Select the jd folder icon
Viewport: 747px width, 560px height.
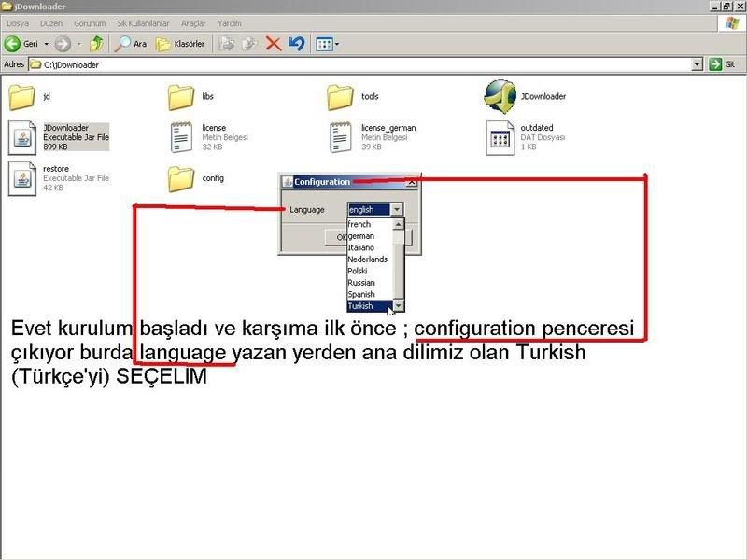21,97
